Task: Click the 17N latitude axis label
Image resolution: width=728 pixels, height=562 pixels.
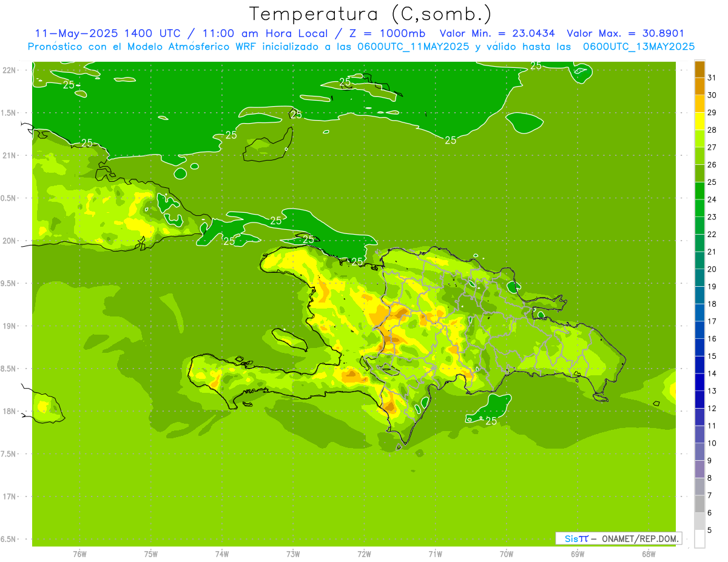Action: pyautogui.click(x=9, y=497)
